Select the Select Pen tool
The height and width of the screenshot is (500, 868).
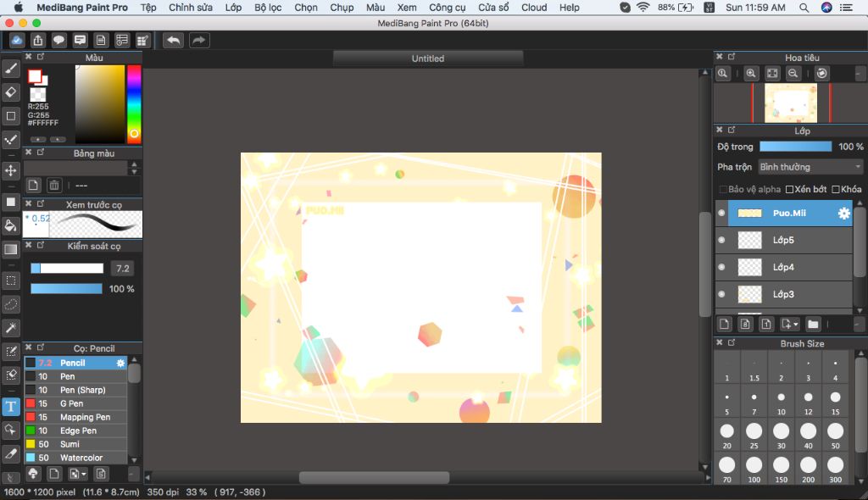tap(10, 352)
